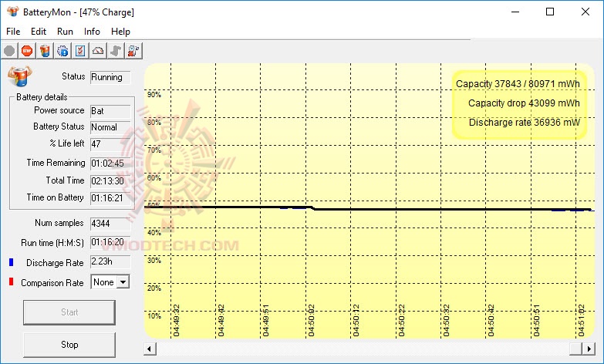
Task: Click the clock and person toolbar icon
Action: (x=133, y=50)
